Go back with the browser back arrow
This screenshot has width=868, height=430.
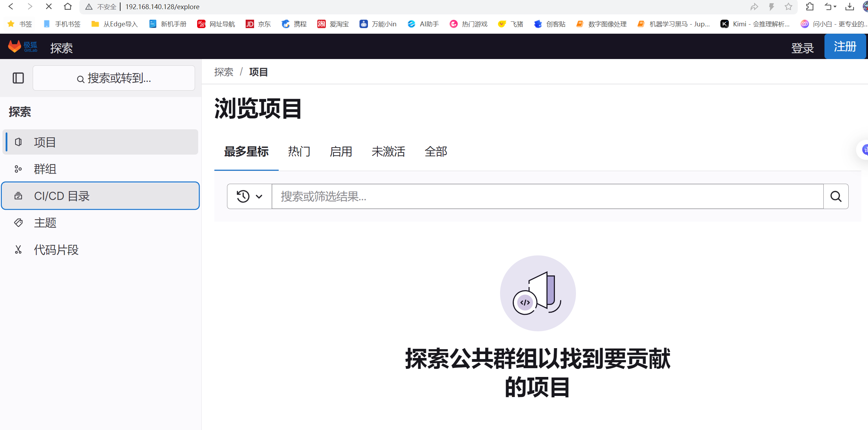tap(11, 6)
